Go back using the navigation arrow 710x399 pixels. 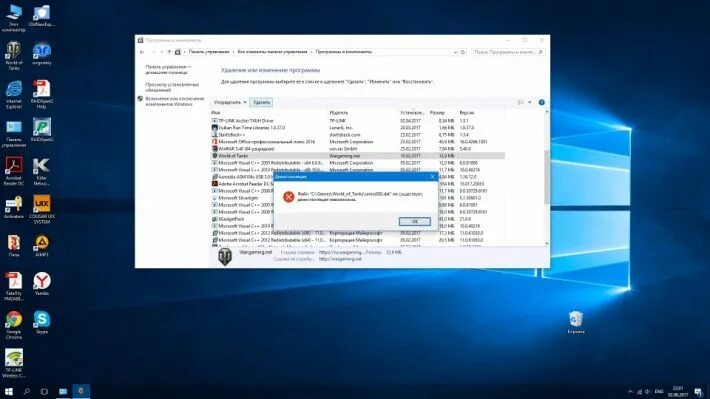click(x=142, y=52)
